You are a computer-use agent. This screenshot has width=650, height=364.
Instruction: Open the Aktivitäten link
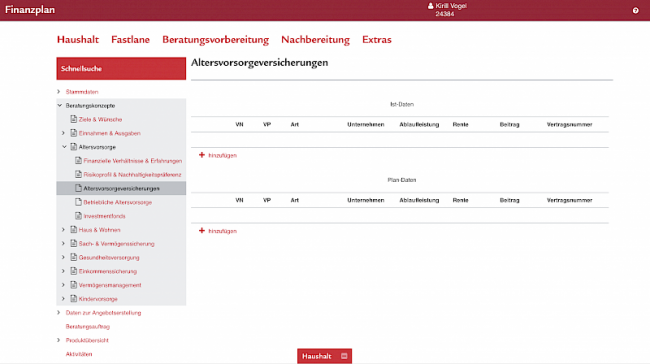[x=79, y=354]
